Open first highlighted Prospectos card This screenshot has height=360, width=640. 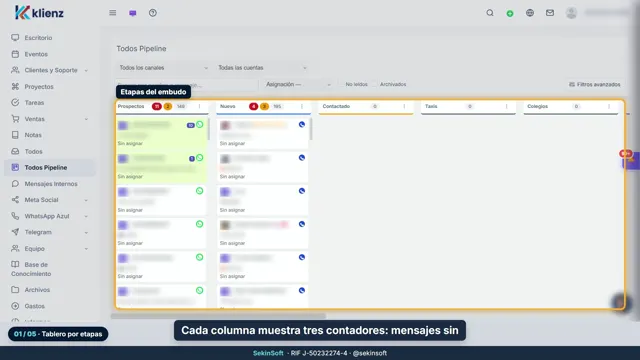coord(162,133)
